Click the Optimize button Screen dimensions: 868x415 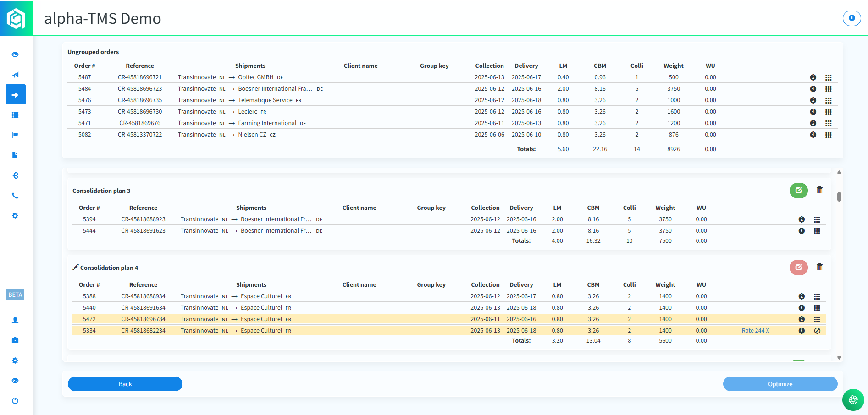click(780, 384)
